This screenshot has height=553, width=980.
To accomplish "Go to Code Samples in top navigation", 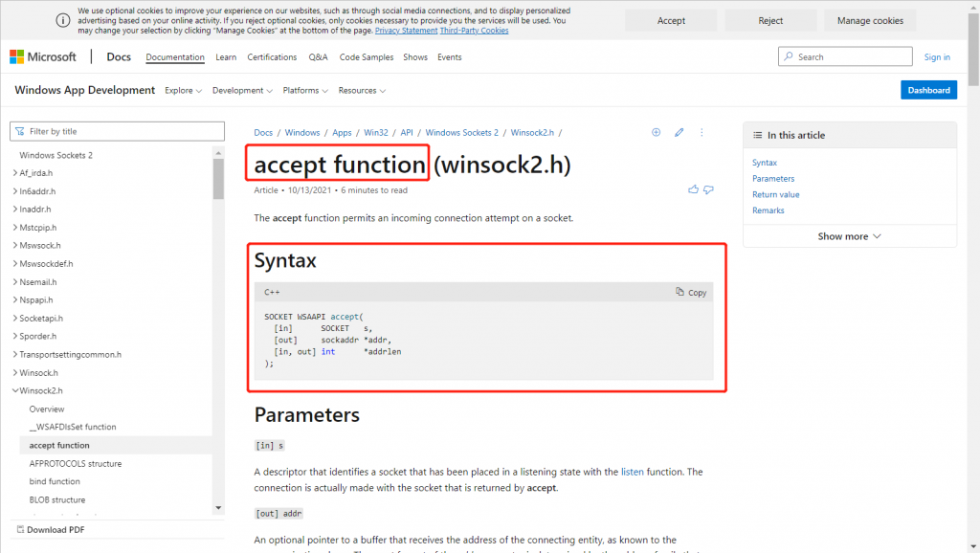I will coord(366,57).
